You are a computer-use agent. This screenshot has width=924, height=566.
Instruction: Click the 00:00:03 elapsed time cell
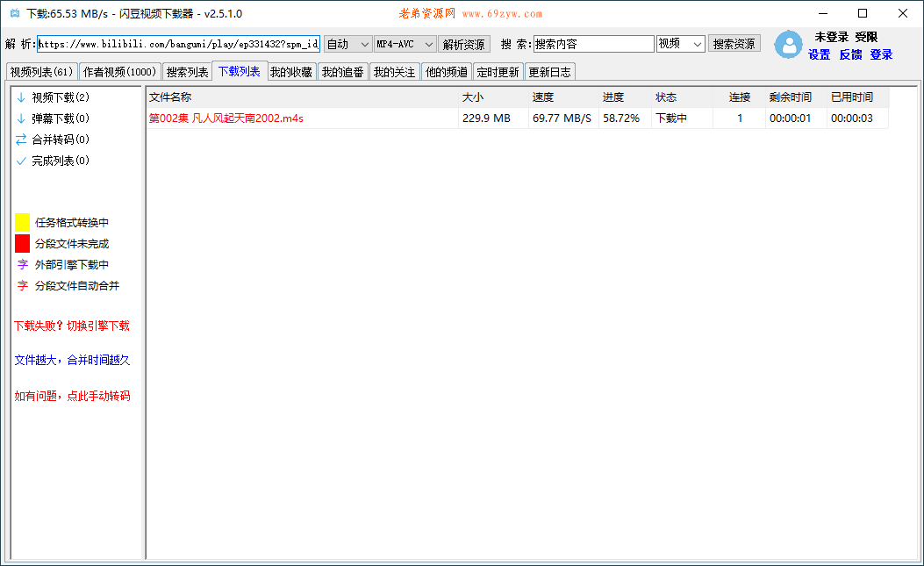pos(858,118)
